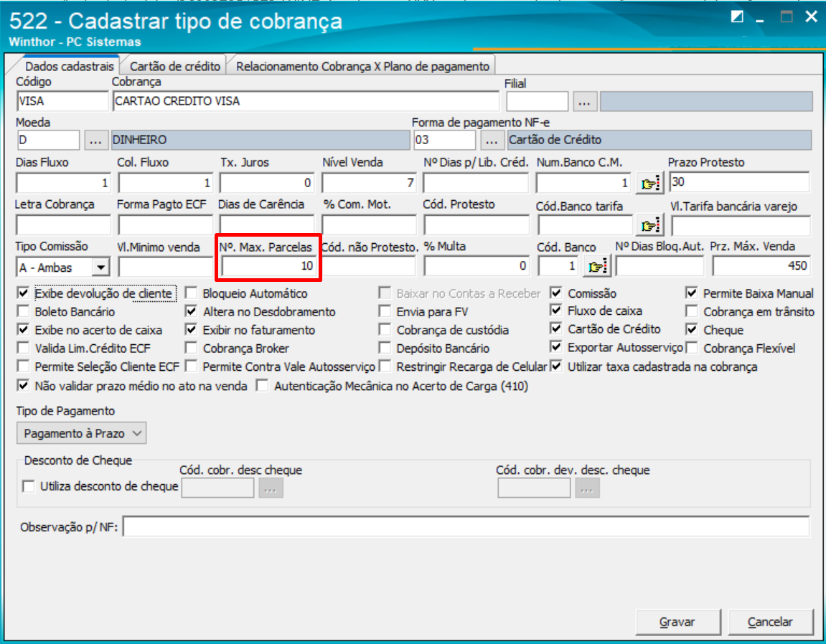Enable Cobrança Flexível checkbox
The image size is (826, 644).
(x=692, y=348)
